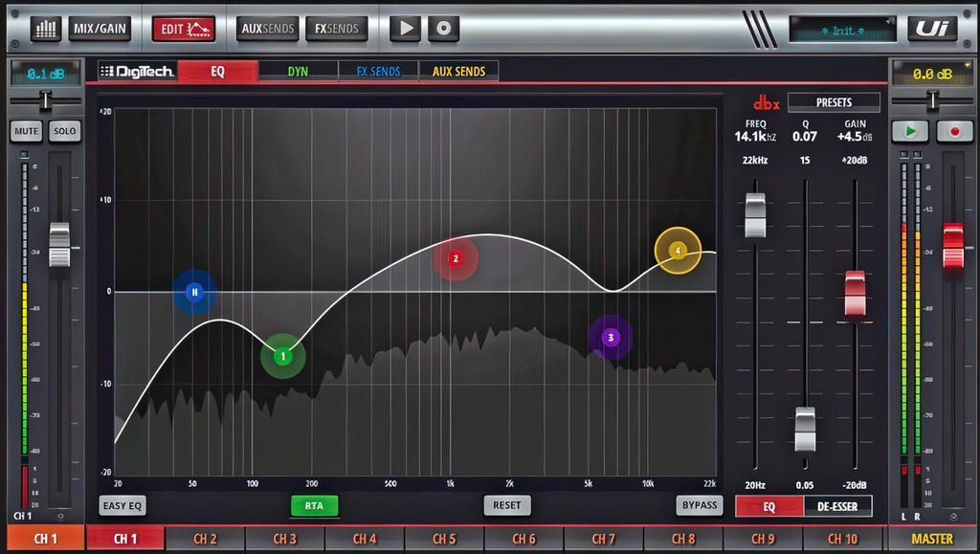Open the meters view icon

pos(46,29)
